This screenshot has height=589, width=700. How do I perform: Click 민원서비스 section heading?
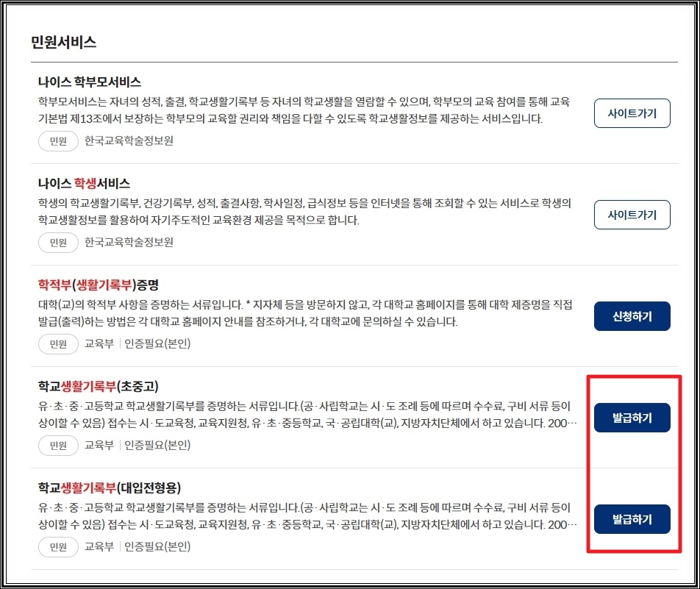point(63,42)
